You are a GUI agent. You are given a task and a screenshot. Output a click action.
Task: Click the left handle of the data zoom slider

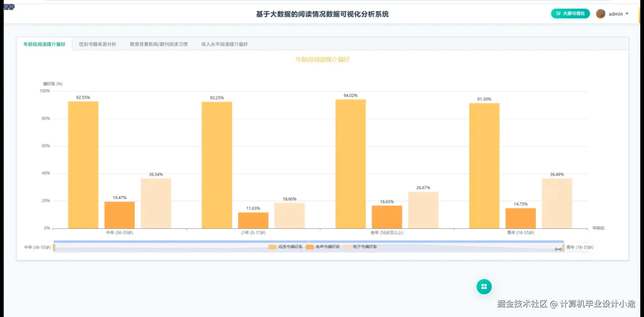(54, 247)
